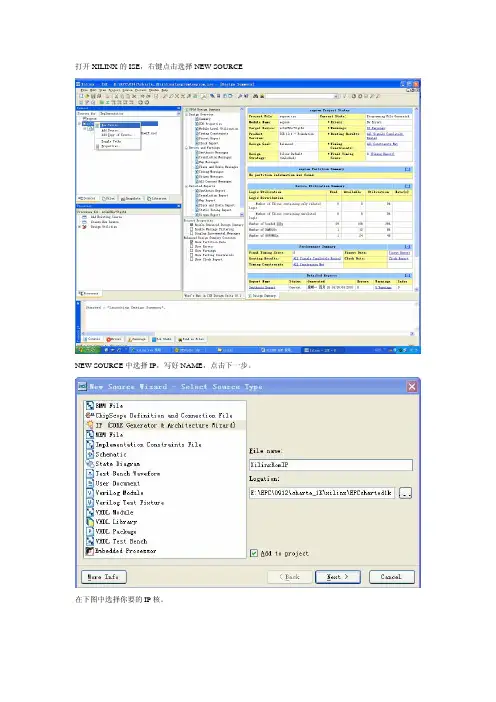Switch to the Warnings tab in console
Image resolution: width=496 pixels, height=702 pixels.
pyautogui.click(x=137, y=339)
